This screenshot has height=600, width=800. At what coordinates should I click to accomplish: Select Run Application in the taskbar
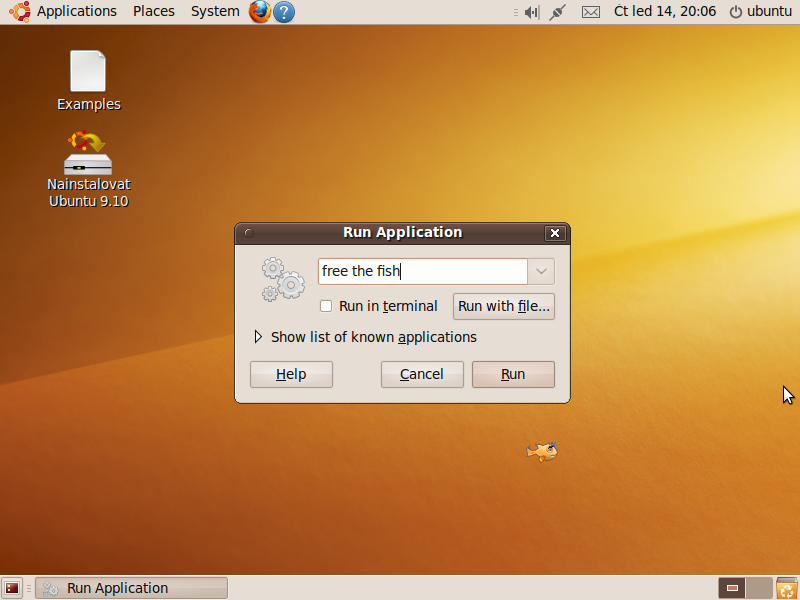(x=132, y=588)
